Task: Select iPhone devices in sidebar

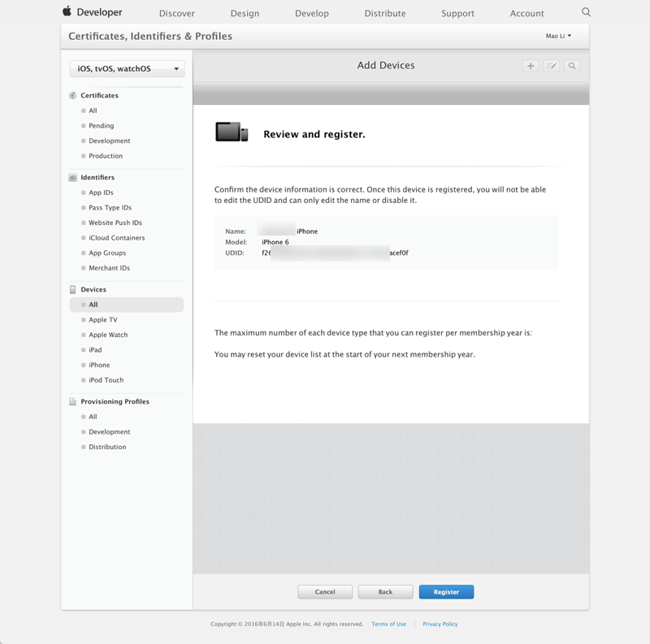Action: click(x=99, y=365)
